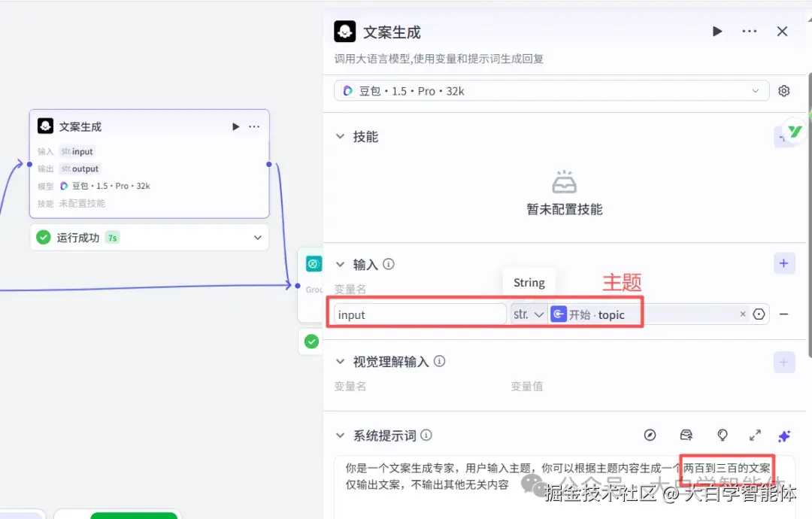Image resolution: width=812 pixels, height=519 pixels.
Task: Expand the system prompt editor to fullscreen
Action: click(756, 435)
